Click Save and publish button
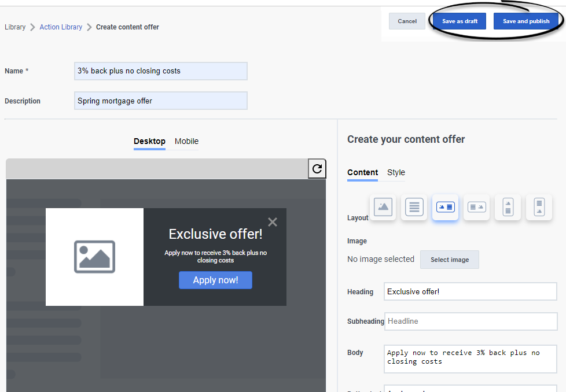Screen dimensions: 566x392 point(526,21)
